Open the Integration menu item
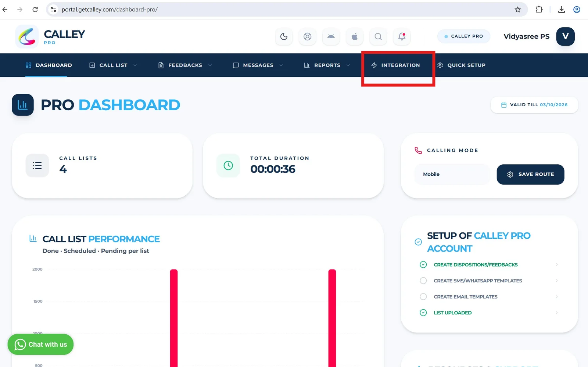588x367 pixels. pyautogui.click(x=395, y=65)
